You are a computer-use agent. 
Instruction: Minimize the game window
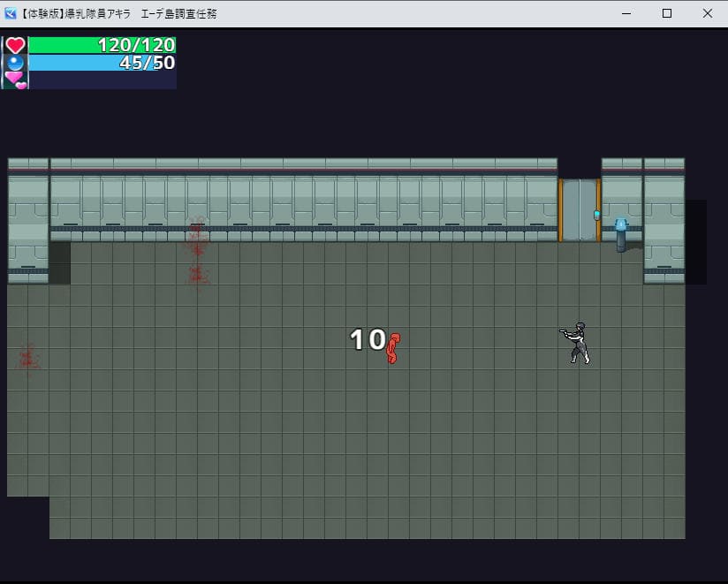[x=626, y=13]
